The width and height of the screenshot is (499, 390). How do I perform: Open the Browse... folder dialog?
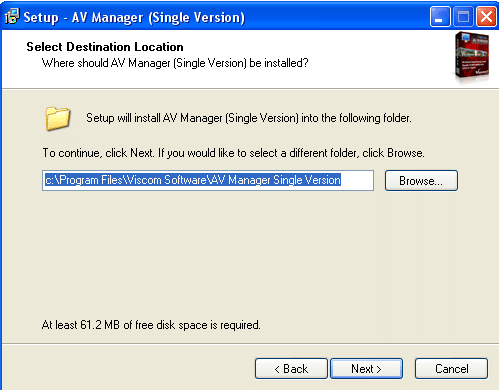click(421, 181)
